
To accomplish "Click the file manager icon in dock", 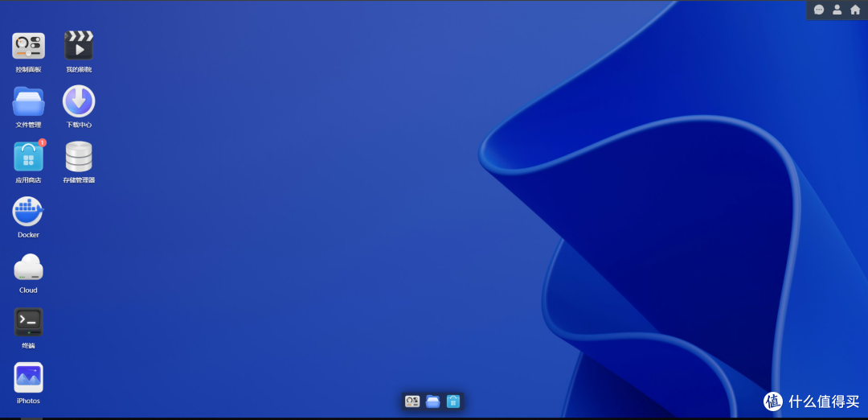I will [433, 401].
